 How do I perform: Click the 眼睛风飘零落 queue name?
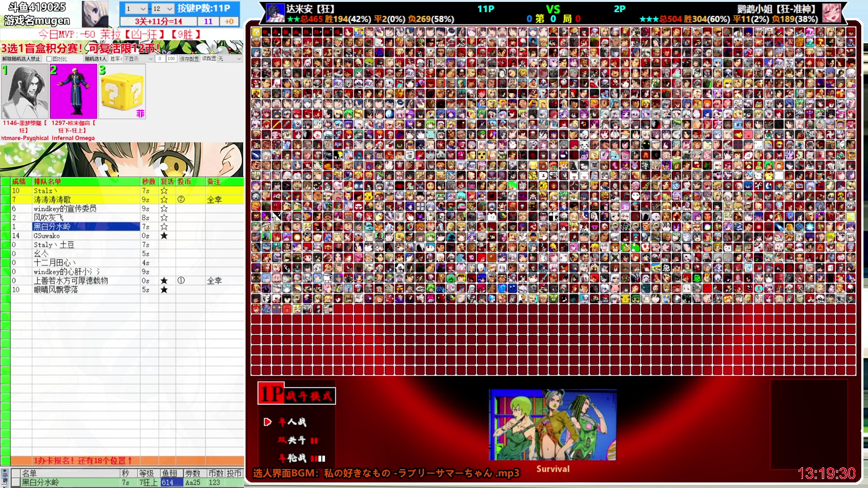(56, 290)
